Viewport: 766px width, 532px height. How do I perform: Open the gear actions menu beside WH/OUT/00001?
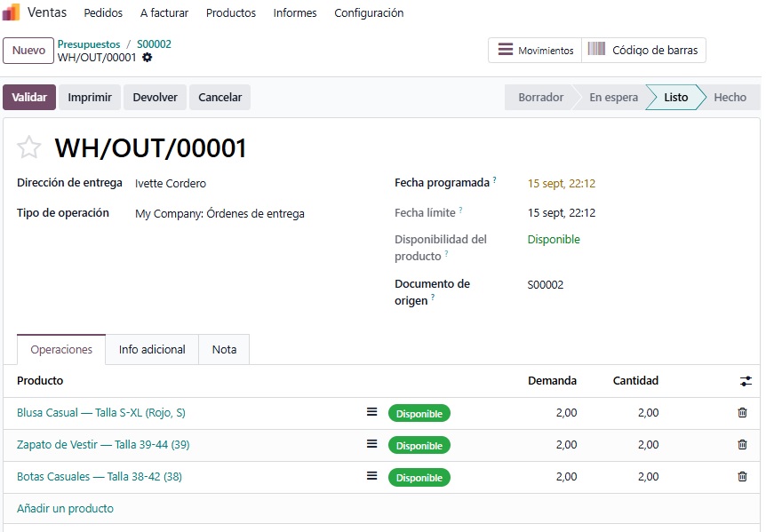(147, 58)
